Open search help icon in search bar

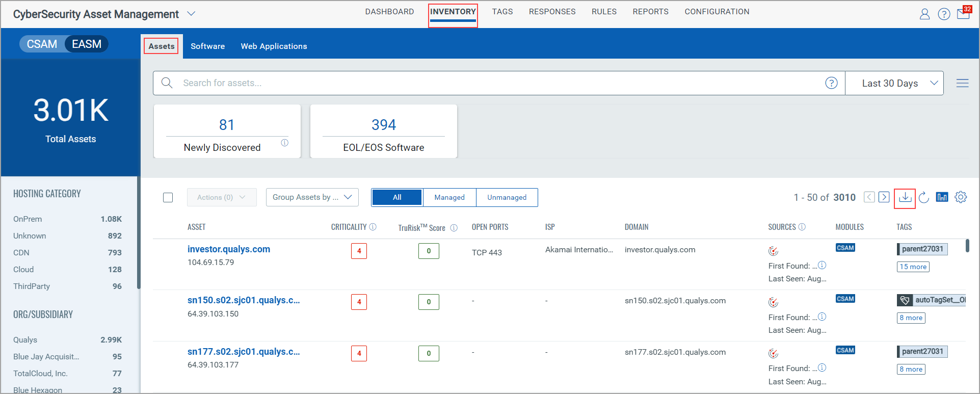(831, 83)
